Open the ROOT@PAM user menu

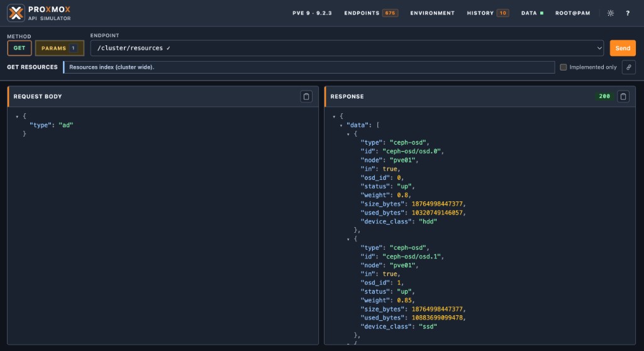click(572, 13)
